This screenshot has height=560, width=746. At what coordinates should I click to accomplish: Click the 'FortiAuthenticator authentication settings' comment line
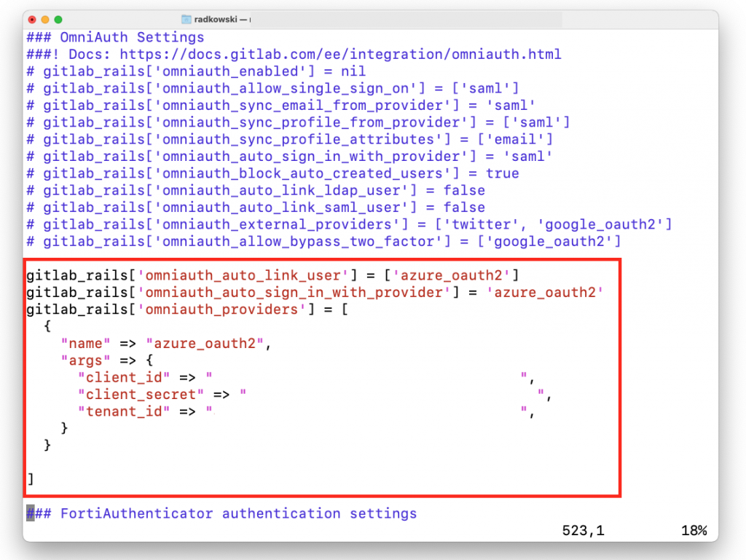(221, 514)
